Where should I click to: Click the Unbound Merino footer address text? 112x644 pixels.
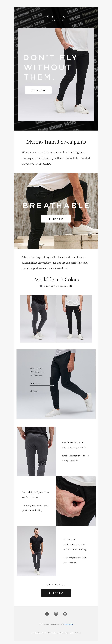tap(56, 633)
